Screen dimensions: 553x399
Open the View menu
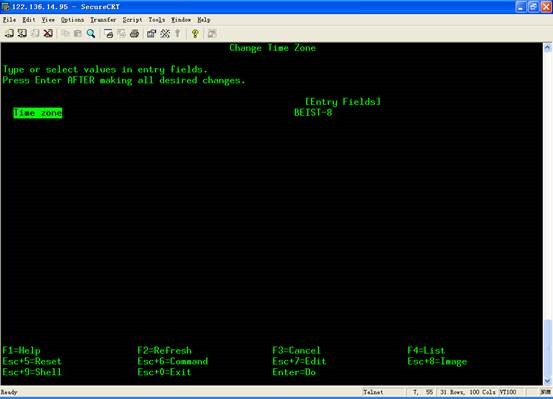[48, 20]
